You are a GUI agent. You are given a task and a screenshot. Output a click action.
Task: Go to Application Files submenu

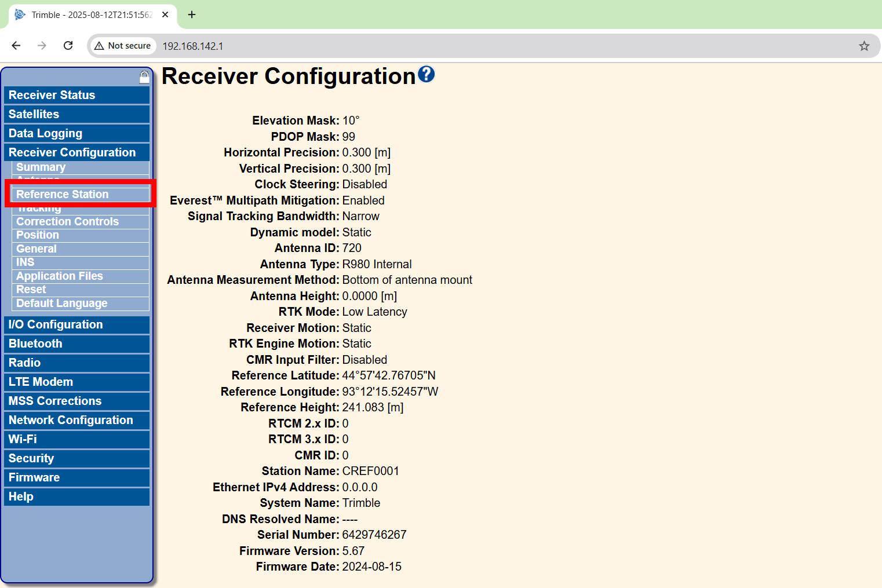coord(60,276)
